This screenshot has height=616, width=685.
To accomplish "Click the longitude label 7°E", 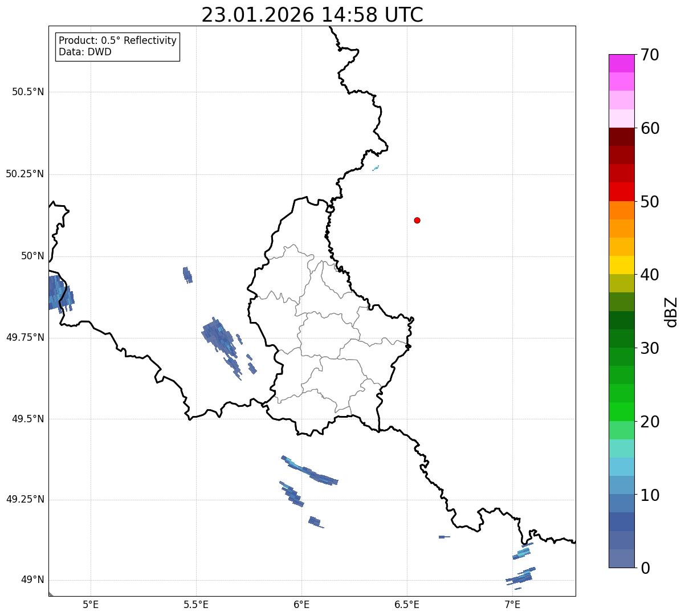I will click(512, 604).
